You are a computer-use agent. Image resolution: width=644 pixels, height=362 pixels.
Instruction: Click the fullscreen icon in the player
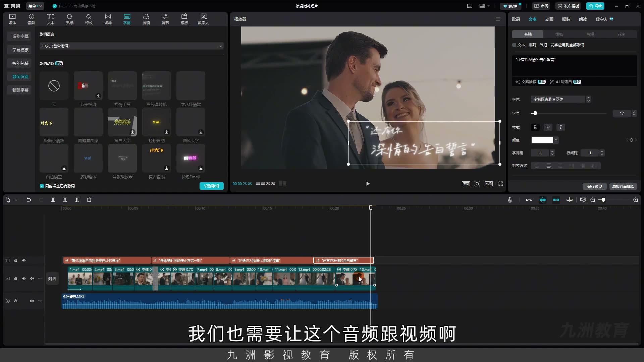(501, 184)
